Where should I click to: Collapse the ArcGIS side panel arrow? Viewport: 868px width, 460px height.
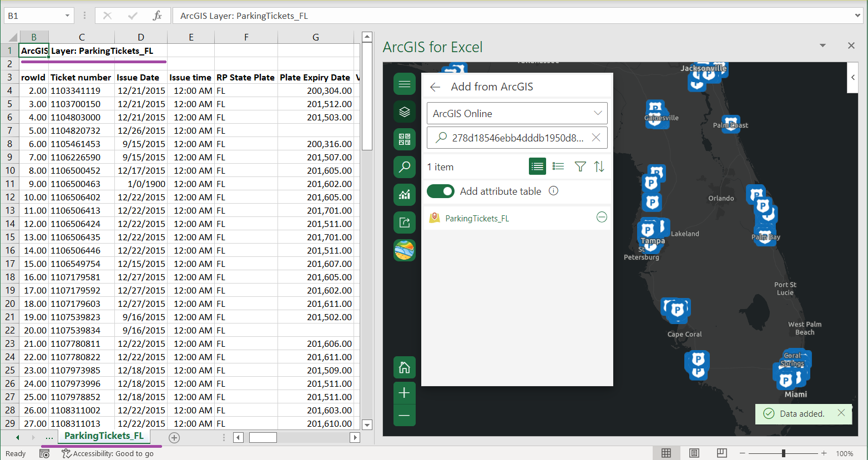click(x=853, y=77)
